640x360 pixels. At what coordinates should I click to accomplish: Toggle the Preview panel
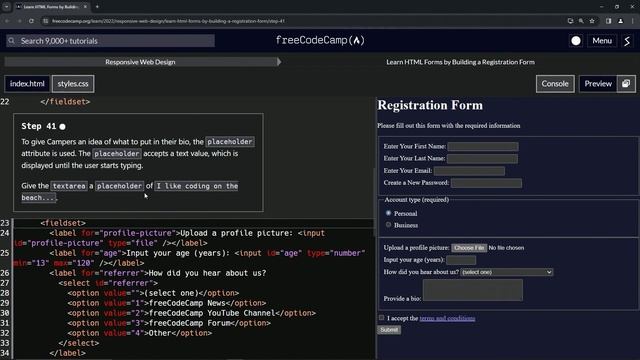point(598,84)
